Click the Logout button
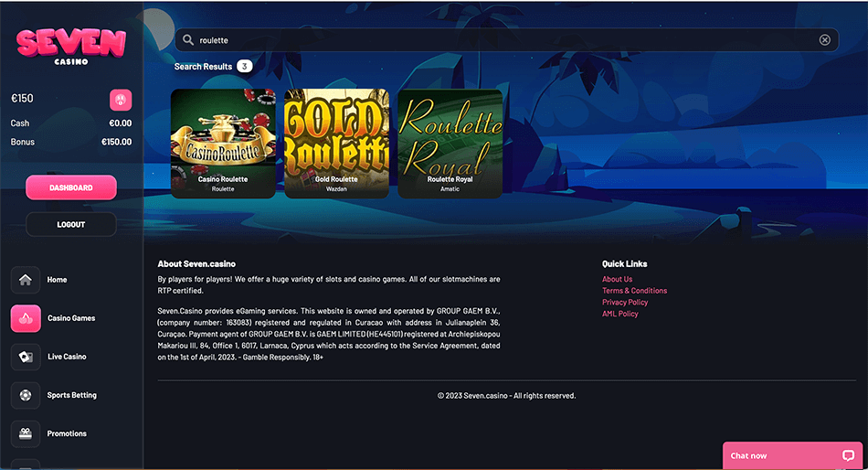This screenshot has width=868, height=470. tap(71, 224)
